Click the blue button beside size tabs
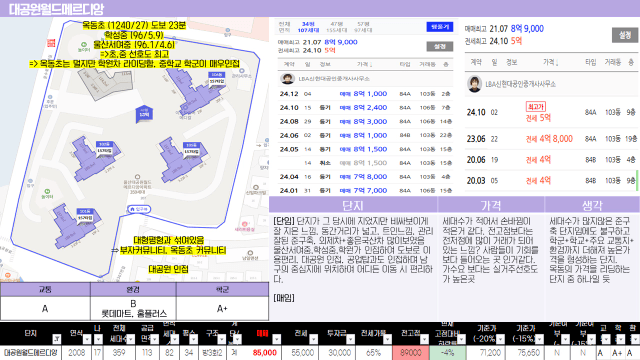The height and width of the screenshot is (360, 640). point(440,27)
